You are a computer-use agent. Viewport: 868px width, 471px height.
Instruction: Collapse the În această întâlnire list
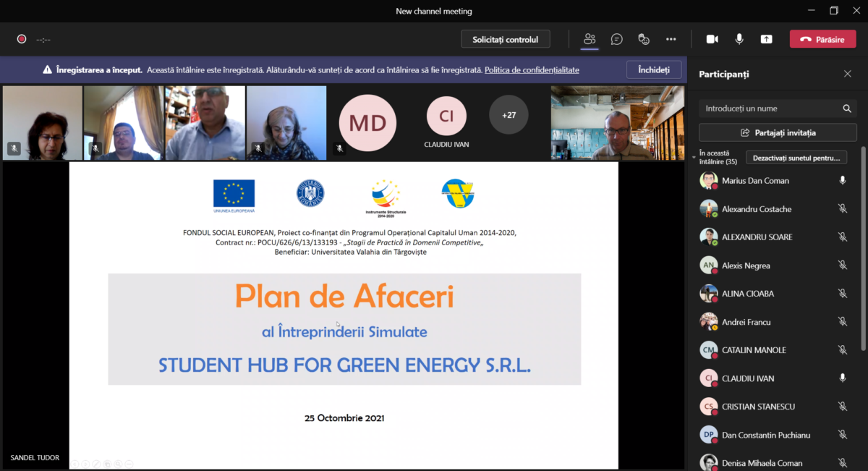coord(694,156)
